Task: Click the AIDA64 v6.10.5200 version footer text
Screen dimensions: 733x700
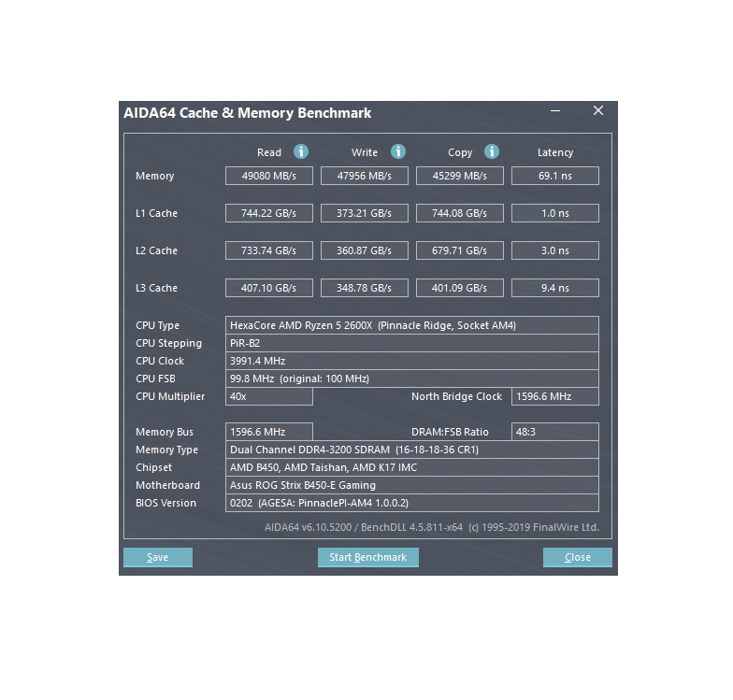Action: click(432, 527)
